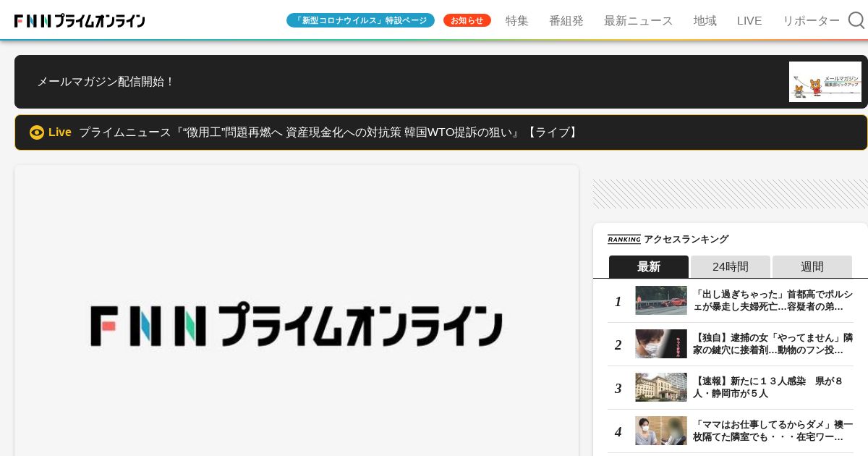The image size is (868, 456).
Task: Open rank 3 【速報】新たに13人感染 article
Action: pyautogui.click(x=769, y=387)
